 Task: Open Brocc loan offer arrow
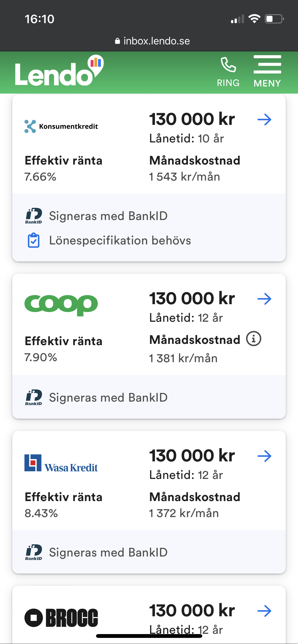(x=264, y=611)
